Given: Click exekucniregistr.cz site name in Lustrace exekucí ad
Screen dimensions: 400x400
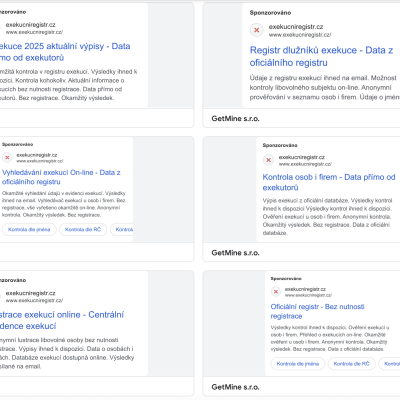Looking at the screenshot, I should pos(31,293).
